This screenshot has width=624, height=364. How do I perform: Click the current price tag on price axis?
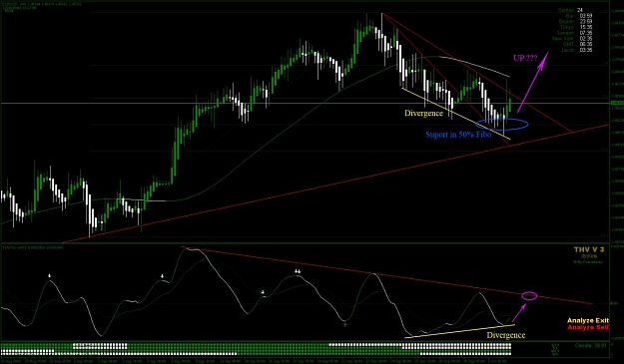(x=617, y=103)
